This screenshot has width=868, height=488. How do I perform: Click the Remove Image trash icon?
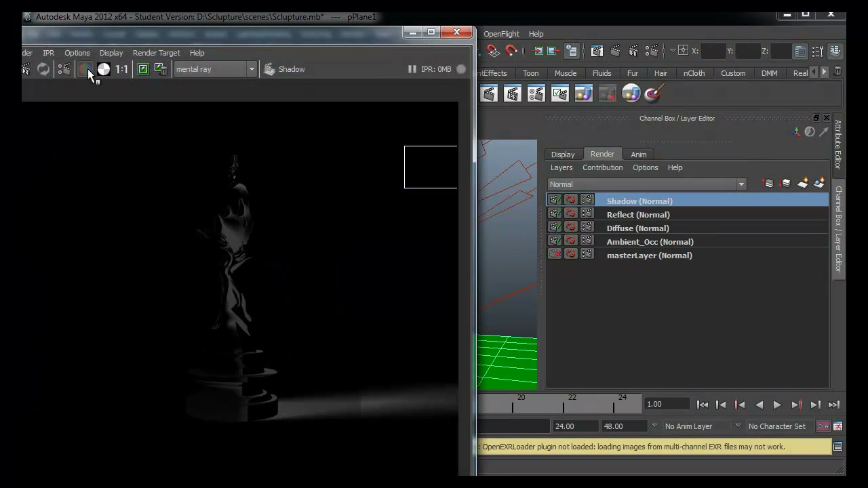[161, 69]
